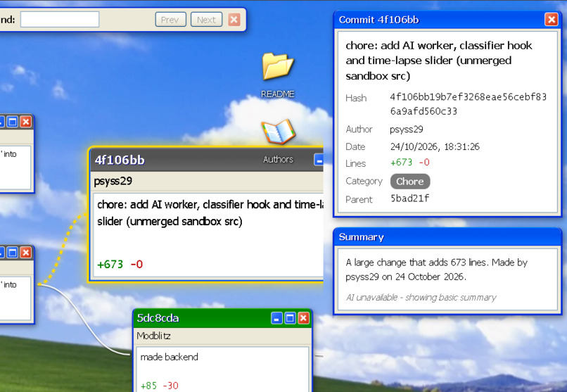Click -0 removed lines on 4f106bb card

point(136,265)
